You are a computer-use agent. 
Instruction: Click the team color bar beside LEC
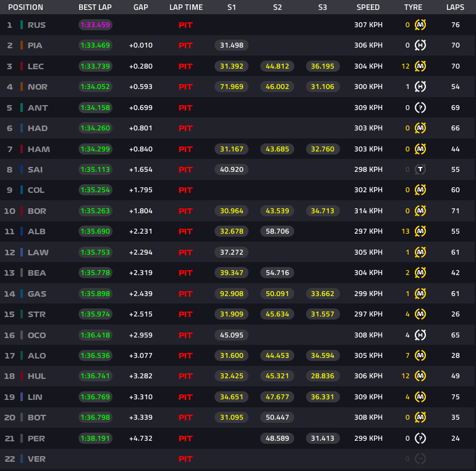click(x=22, y=66)
